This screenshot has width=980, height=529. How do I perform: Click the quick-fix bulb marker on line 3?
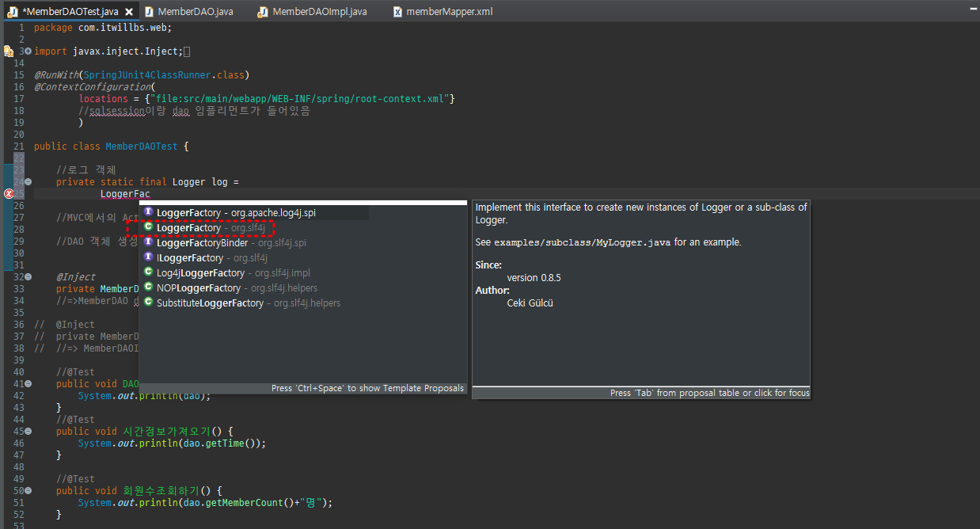8,51
